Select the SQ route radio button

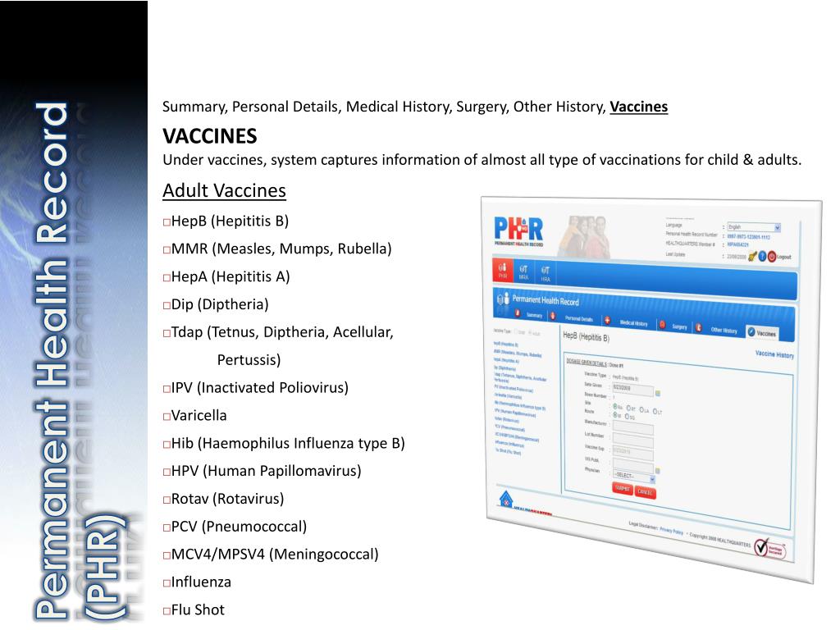click(x=627, y=416)
